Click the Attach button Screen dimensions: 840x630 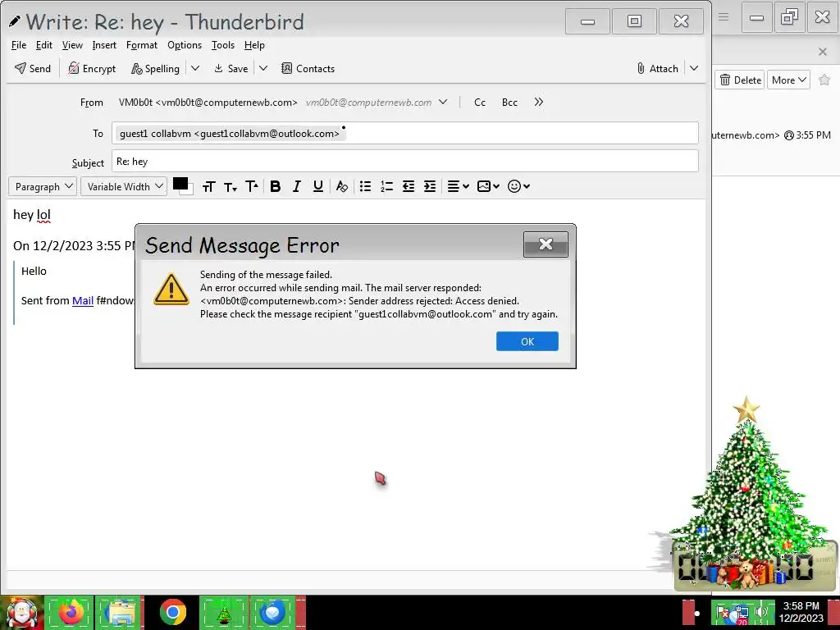657,69
